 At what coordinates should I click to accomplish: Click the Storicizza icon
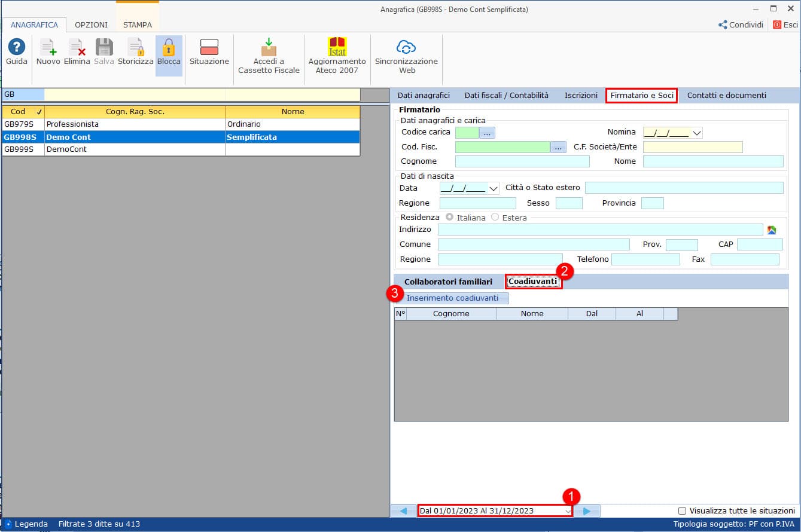pos(136,47)
